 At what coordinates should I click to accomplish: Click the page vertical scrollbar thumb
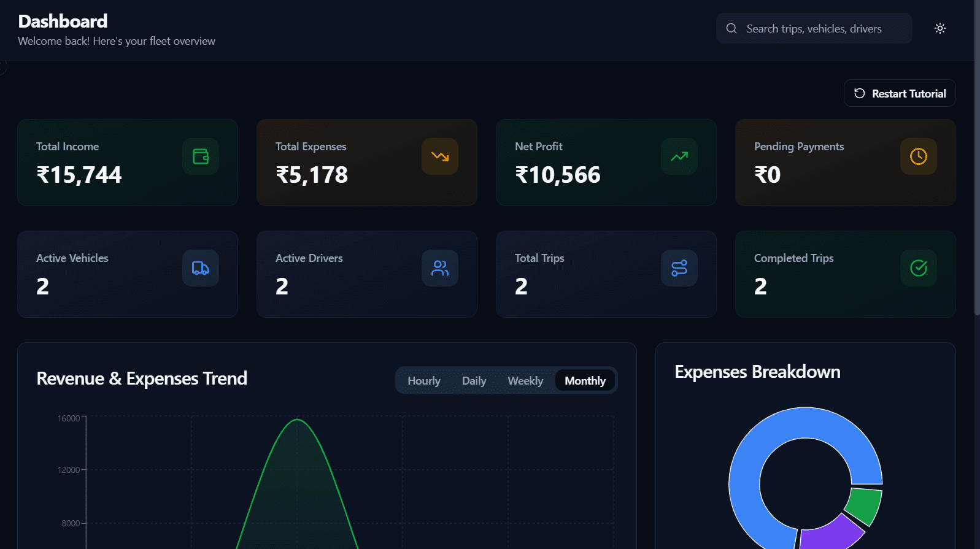coord(977,158)
